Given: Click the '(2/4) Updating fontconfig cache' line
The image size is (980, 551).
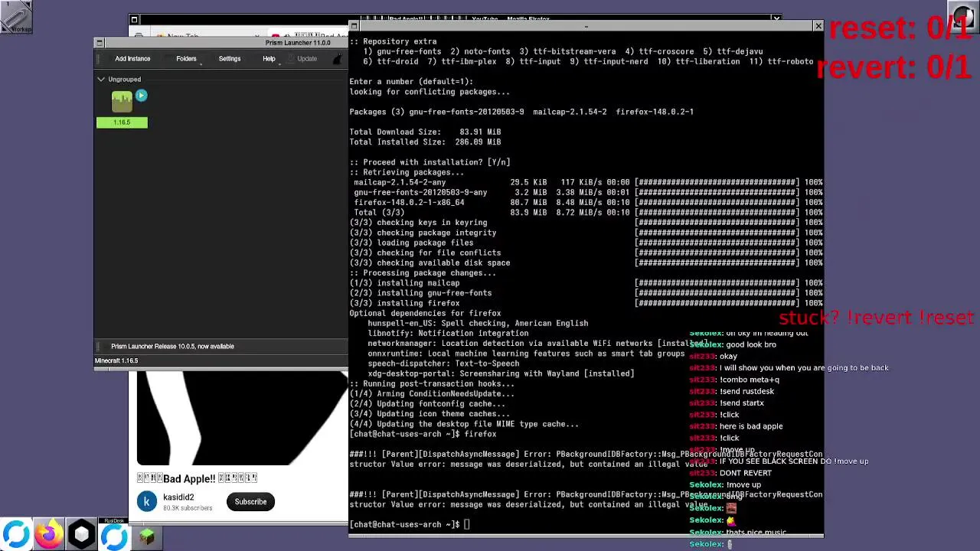Looking at the screenshot, I should coord(427,404).
